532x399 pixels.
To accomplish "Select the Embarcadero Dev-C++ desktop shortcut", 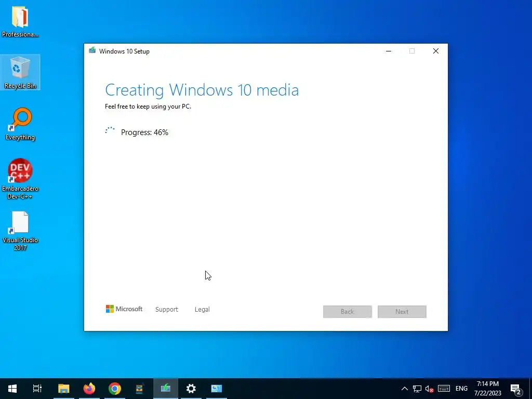I will [20, 179].
